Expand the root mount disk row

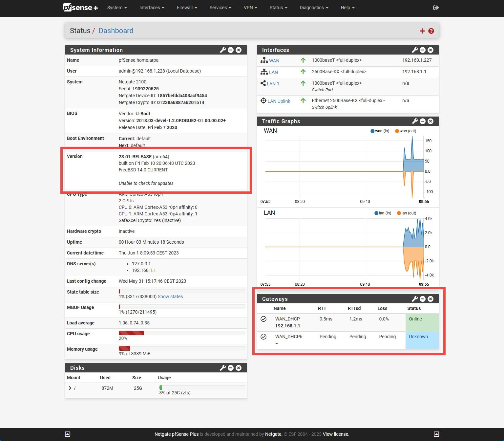[x=70, y=388]
